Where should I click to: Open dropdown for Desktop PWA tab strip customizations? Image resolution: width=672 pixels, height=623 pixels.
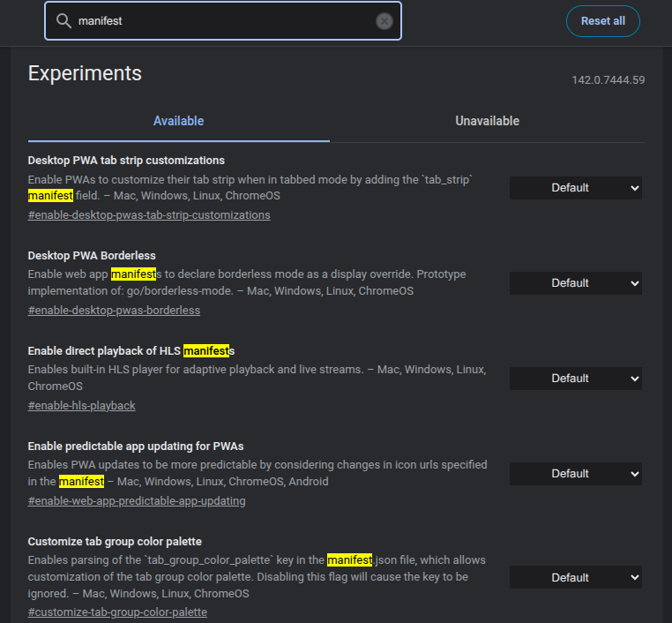coord(575,188)
